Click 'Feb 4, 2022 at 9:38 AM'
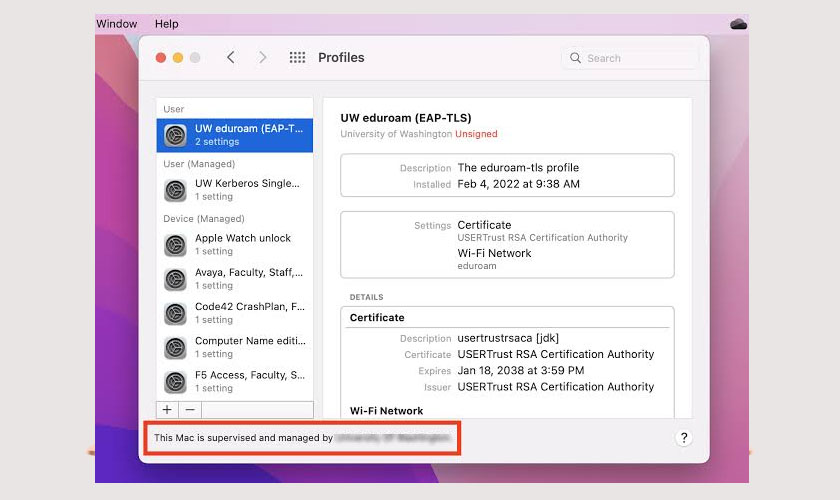840x500 pixels. [x=519, y=184]
